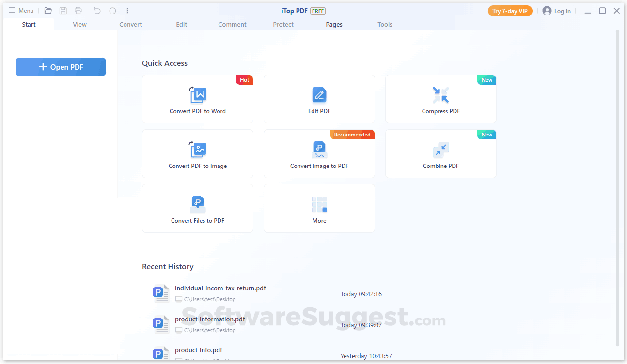Switch to the View tab

pos(79,24)
